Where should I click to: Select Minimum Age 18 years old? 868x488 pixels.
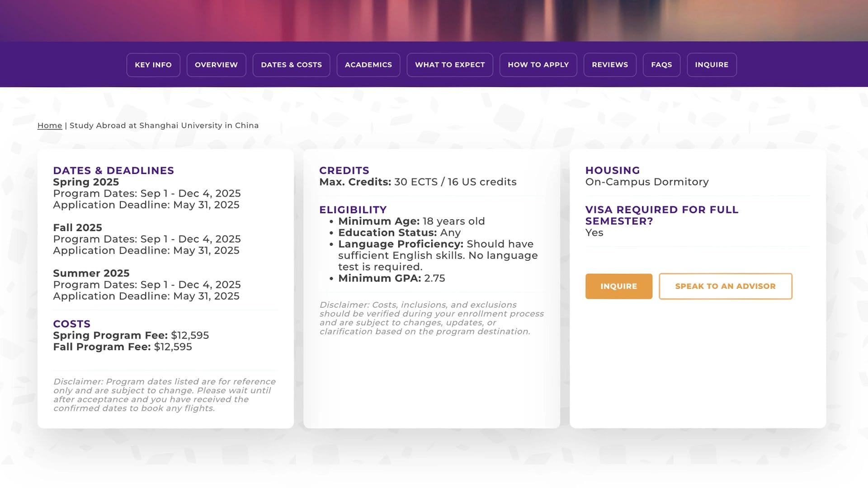(411, 221)
